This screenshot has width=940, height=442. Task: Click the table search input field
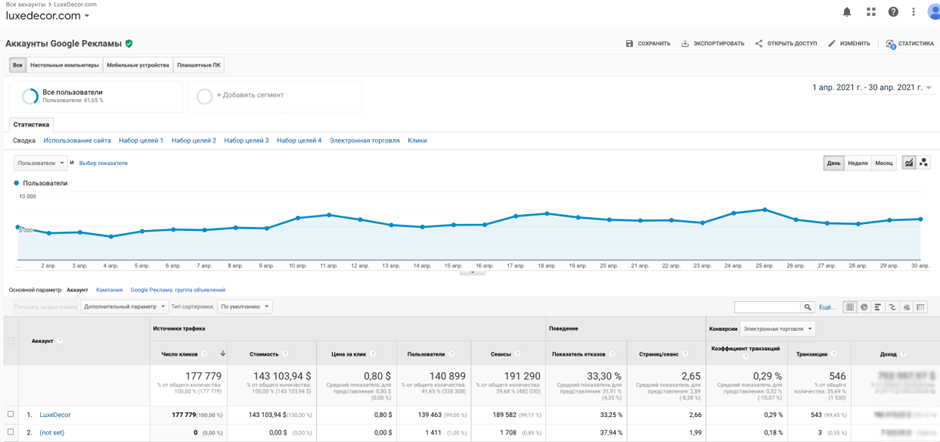coord(767,307)
